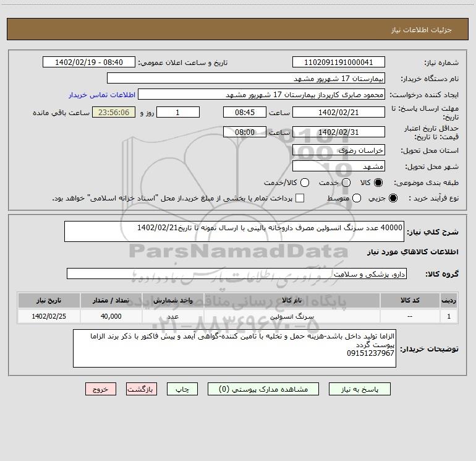Image resolution: width=476 pixels, height=461 pixels.
Task: Click response deadline date 1402/02/21 field
Action: coord(339,112)
